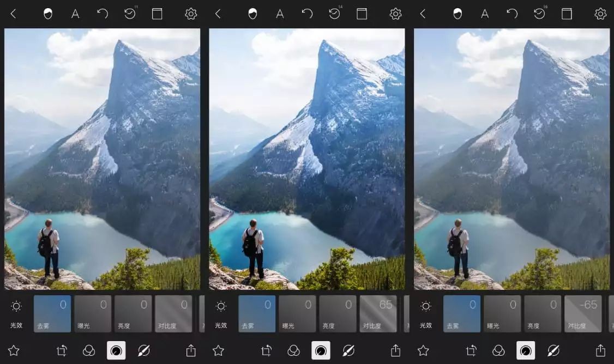614x364 pixels.
Task: Toggle the compare-original frame icon in right screen
Action: coord(567,14)
